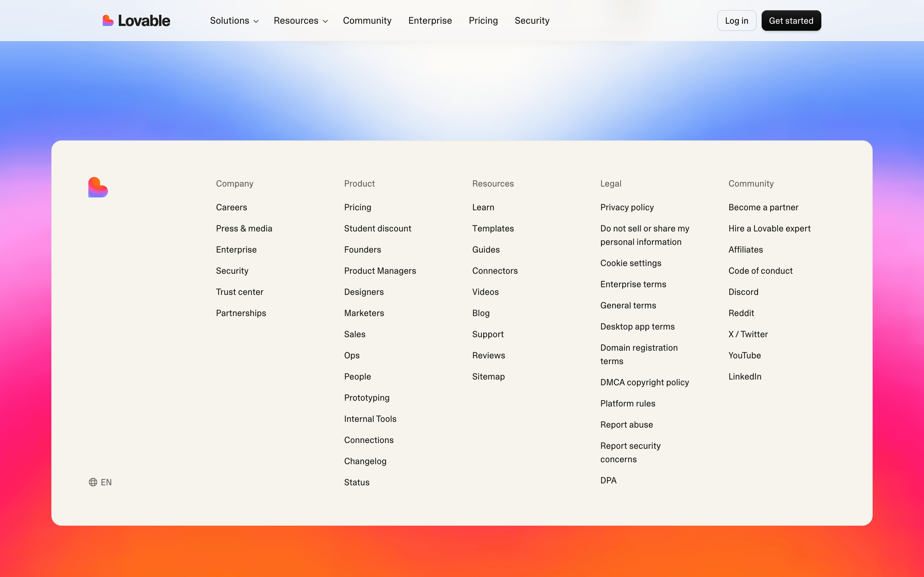The height and width of the screenshot is (577, 924).
Task: Expand the Resources dropdown in navbar
Action: [x=301, y=21]
